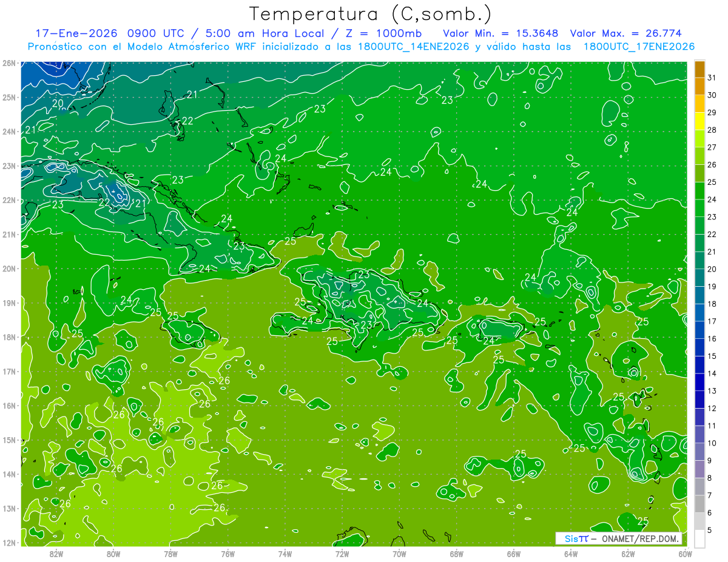Click the 76W longitude axis label

point(227,554)
